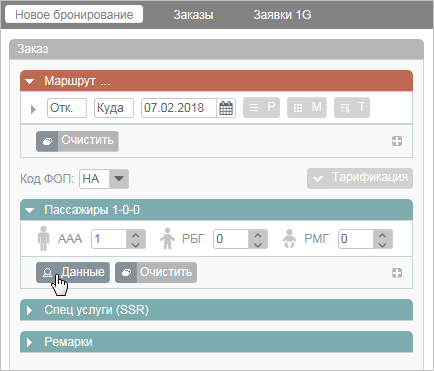
Task: Open the Код ФОП dropdown arrow
Action: click(119, 179)
